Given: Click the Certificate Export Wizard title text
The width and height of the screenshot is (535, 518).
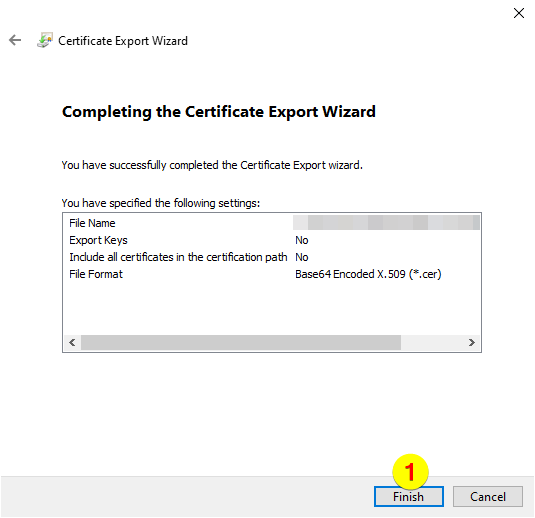Looking at the screenshot, I should pos(123,41).
